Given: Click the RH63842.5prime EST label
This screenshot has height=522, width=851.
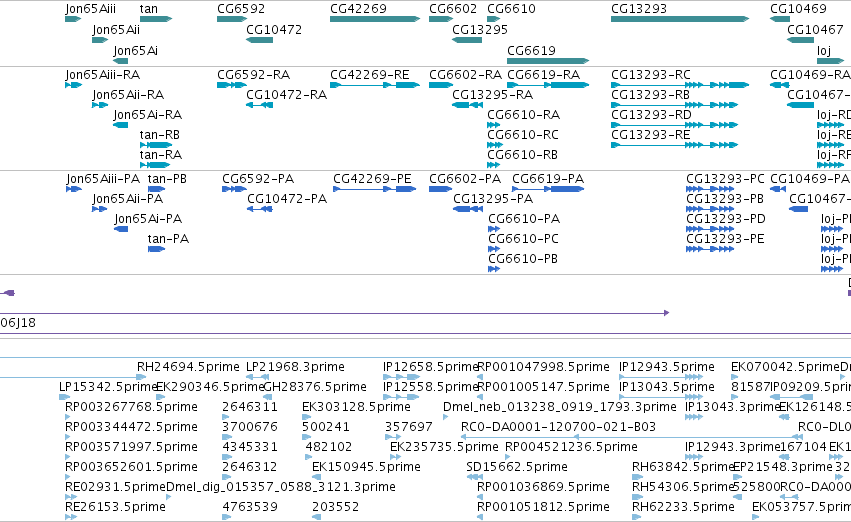Looking at the screenshot, I should pyautogui.click(x=683, y=467).
